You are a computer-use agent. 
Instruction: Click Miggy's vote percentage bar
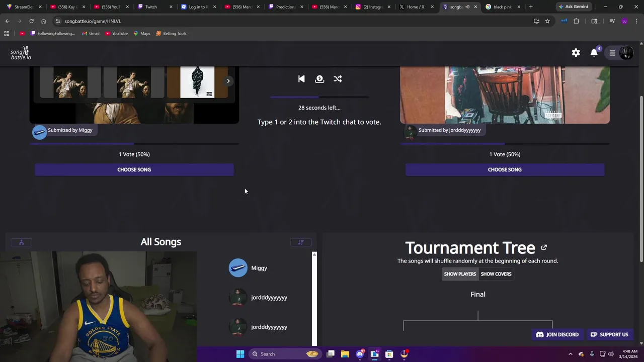(x=134, y=144)
